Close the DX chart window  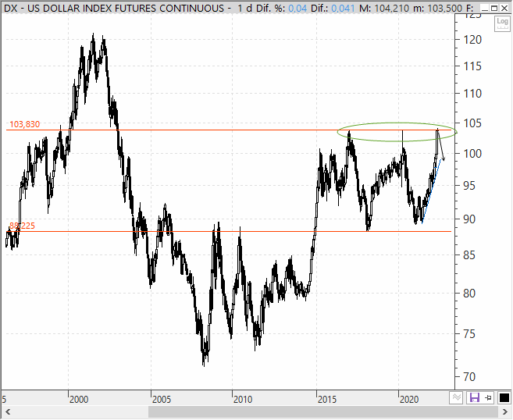point(504,8)
